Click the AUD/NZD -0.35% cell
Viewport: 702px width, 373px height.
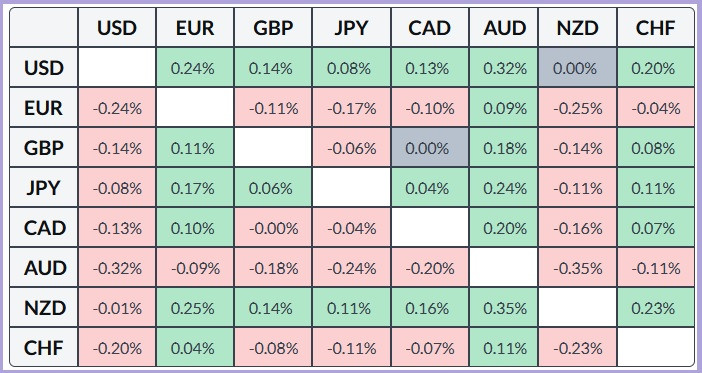click(x=578, y=268)
